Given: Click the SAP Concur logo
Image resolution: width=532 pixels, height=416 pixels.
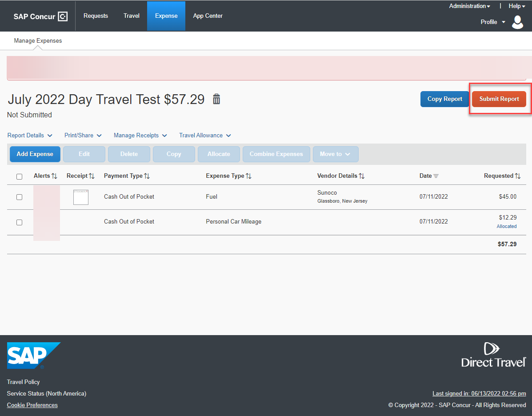Looking at the screenshot, I should point(40,16).
